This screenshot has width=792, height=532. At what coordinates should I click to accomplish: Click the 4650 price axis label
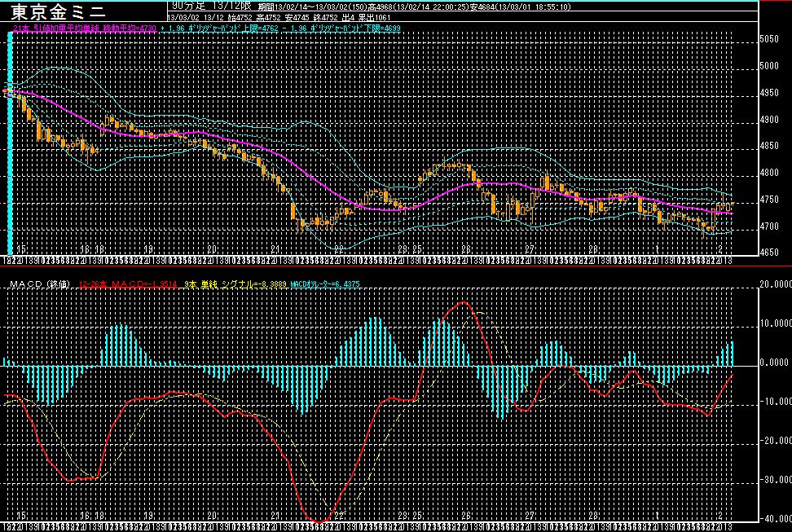[x=769, y=252]
